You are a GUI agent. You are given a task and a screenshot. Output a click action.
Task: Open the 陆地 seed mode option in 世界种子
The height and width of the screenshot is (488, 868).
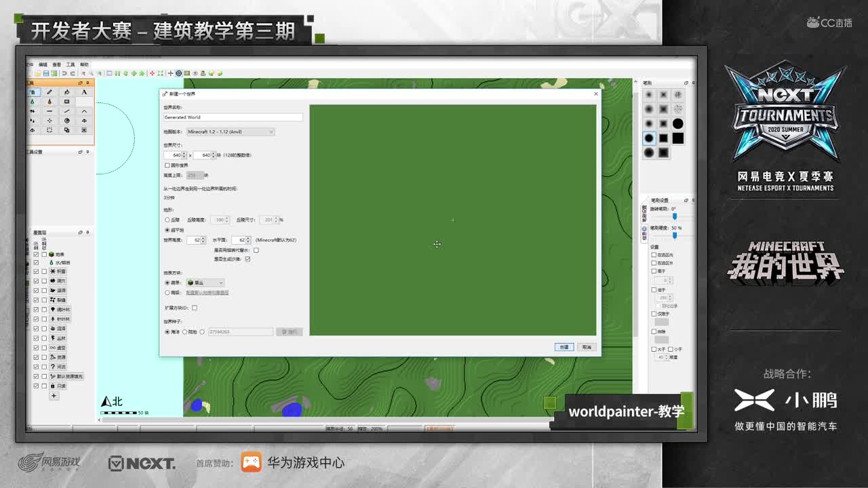184,331
